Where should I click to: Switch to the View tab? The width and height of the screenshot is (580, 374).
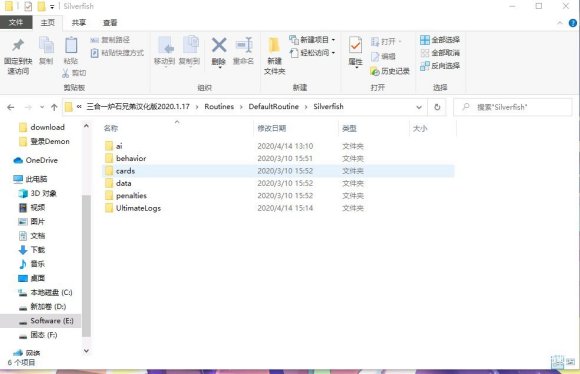[110, 23]
